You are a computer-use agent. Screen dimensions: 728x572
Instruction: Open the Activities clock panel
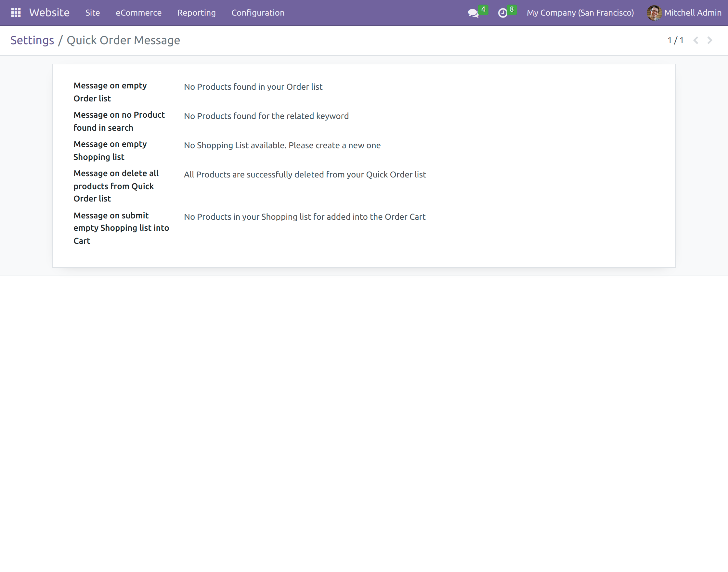503,13
